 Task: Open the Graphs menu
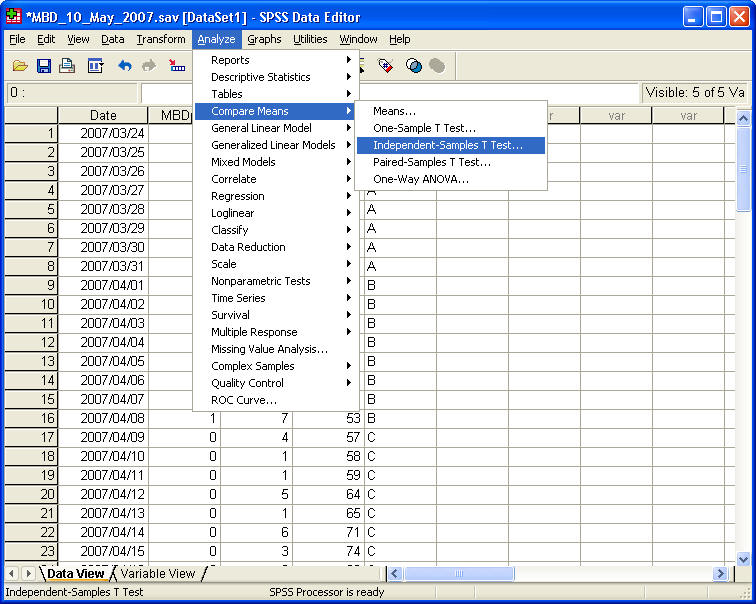click(264, 39)
